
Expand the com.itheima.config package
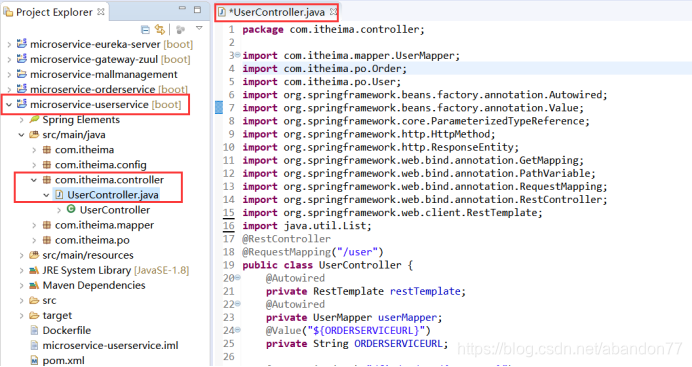pos(34,165)
